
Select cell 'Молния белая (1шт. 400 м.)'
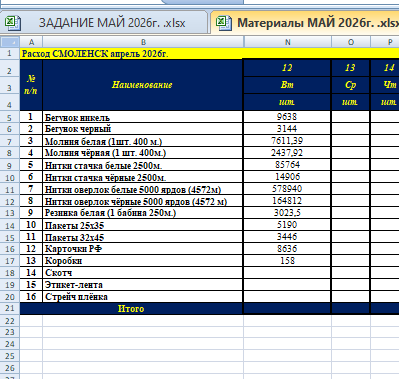(x=143, y=141)
